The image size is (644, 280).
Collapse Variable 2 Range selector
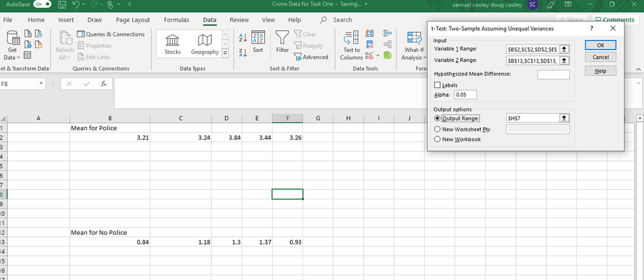click(564, 61)
